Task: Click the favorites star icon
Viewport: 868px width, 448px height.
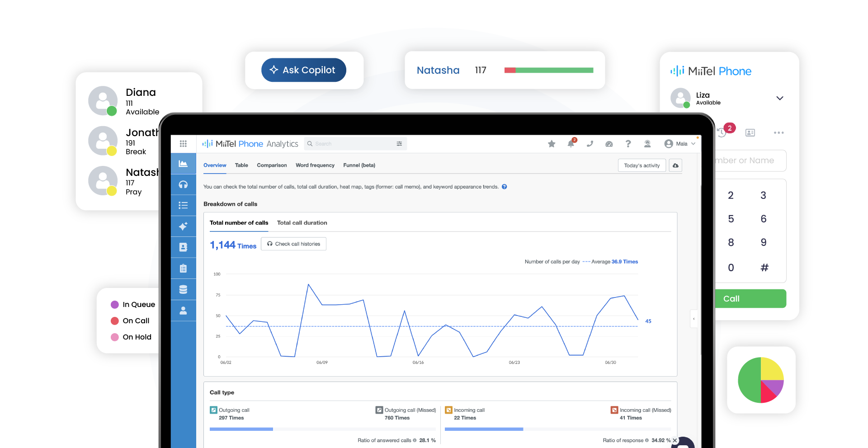Action: tap(552, 144)
